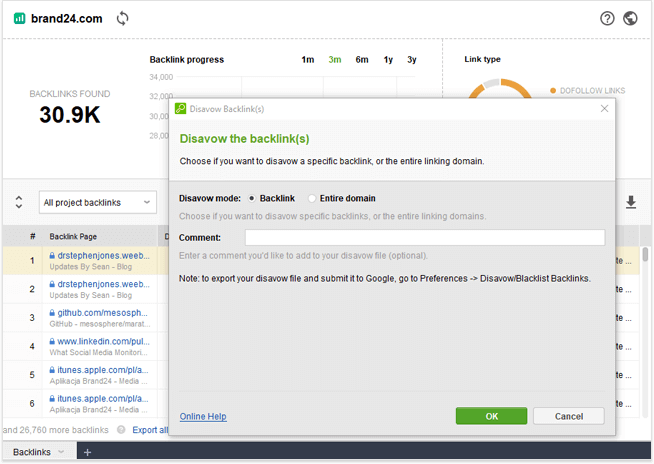Click the DOFOLLOW LINKS orange legend dot
The image size is (654, 464).
[x=553, y=91]
